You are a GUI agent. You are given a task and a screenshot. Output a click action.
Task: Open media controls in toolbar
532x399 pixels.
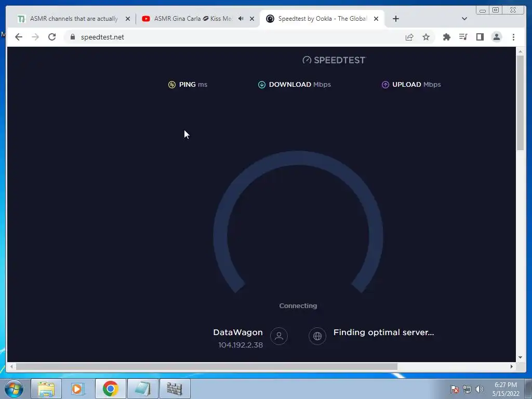[x=463, y=37]
